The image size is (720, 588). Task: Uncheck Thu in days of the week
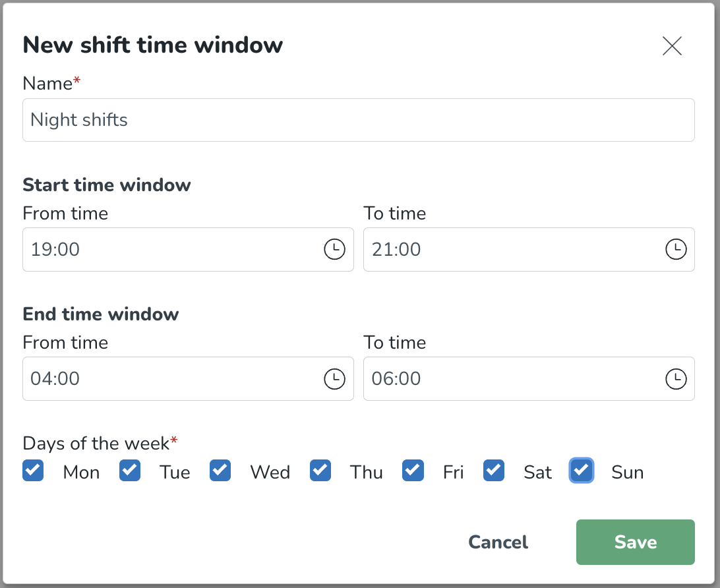(320, 471)
